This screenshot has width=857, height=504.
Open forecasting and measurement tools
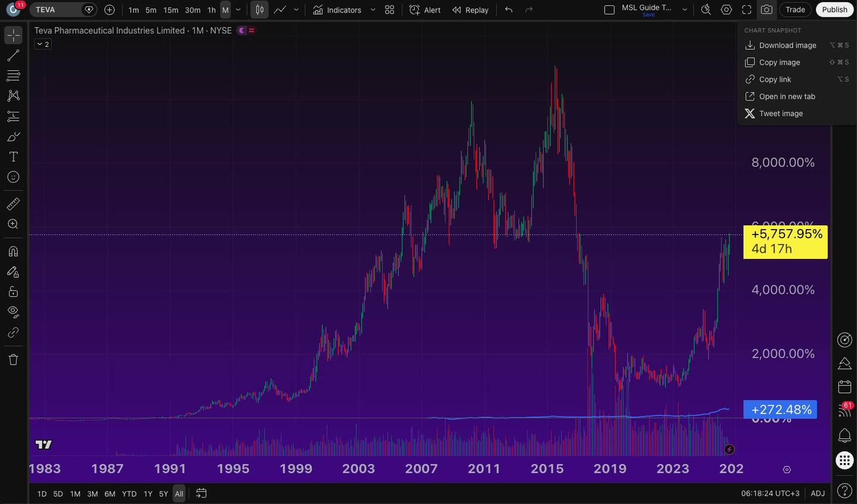[13, 116]
